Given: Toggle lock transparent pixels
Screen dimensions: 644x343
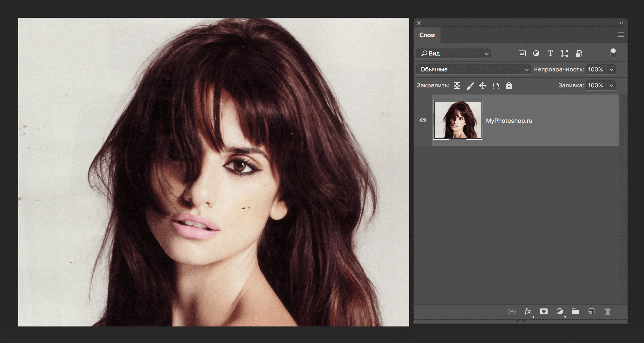Looking at the screenshot, I should tap(457, 86).
